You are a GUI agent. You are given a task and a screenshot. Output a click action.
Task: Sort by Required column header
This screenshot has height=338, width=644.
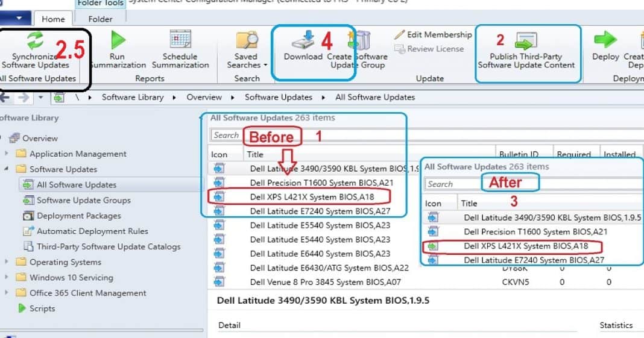pyautogui.click(x=574, y=155)
